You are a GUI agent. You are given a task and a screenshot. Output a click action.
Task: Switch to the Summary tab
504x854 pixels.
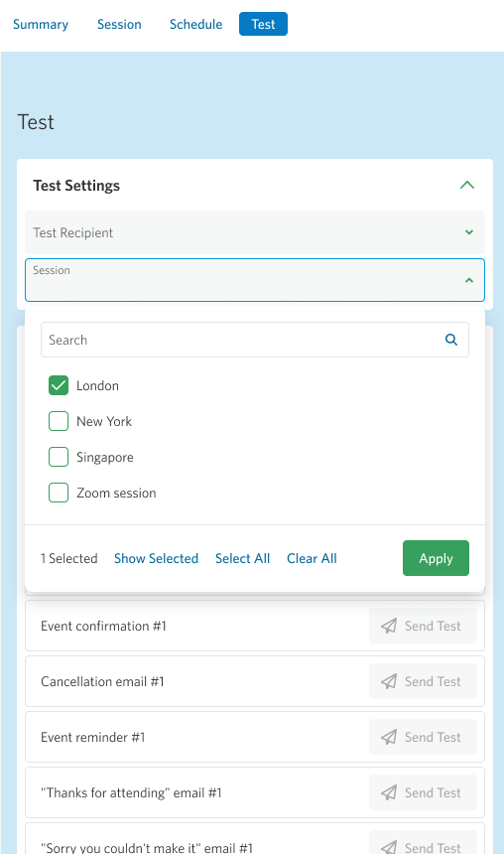click(x=41, y=25)
